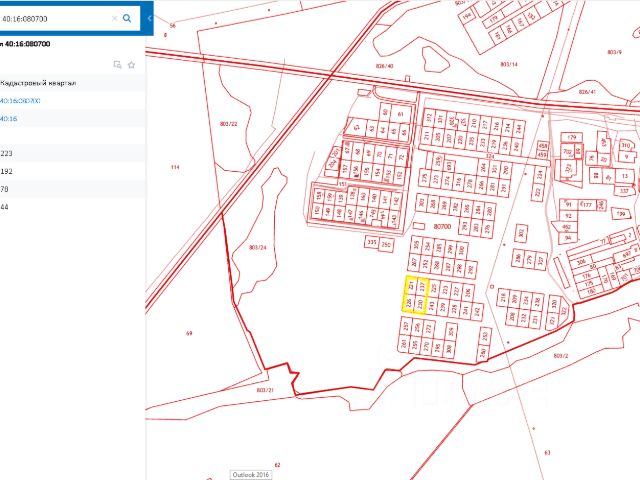The height and width of the screenshot is (480, 640).
Task: Click the Outlook 2016 tooltip at the bottom
Action: point(251,474)
